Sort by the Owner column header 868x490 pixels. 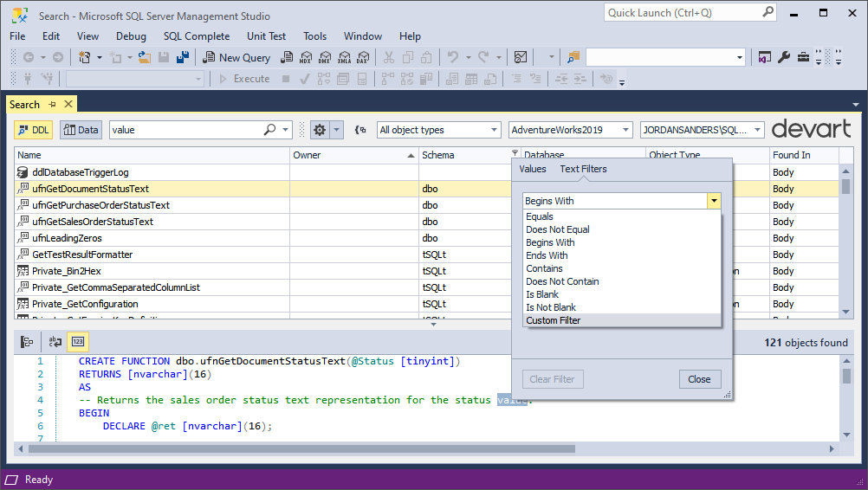[354, 155]
